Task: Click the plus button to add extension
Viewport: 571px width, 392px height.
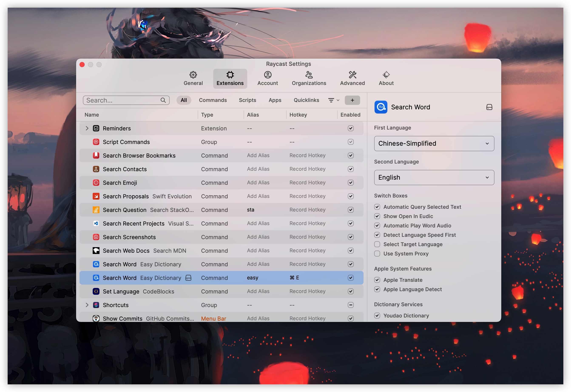Action: click(x=352, y=100)
